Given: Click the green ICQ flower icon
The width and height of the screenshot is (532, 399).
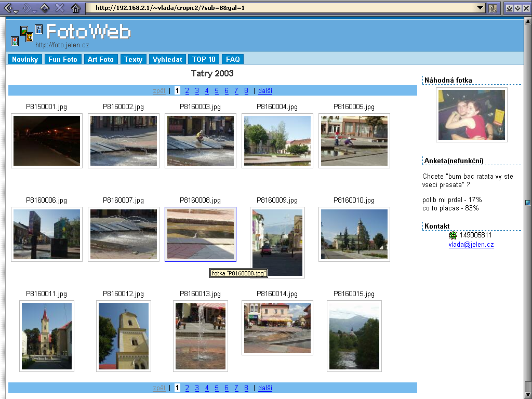Looking at the screenshot, I should [x=453, y=235].
